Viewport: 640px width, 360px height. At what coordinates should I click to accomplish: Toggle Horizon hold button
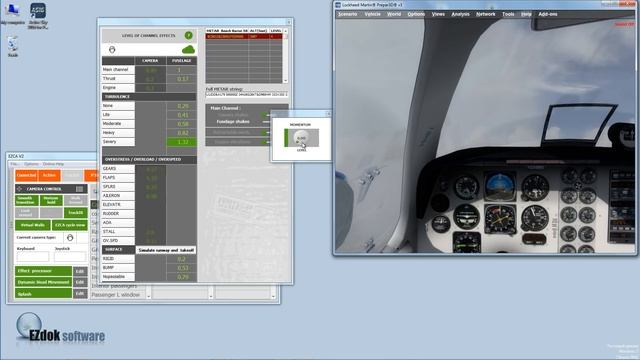click(x=51, y=200)
